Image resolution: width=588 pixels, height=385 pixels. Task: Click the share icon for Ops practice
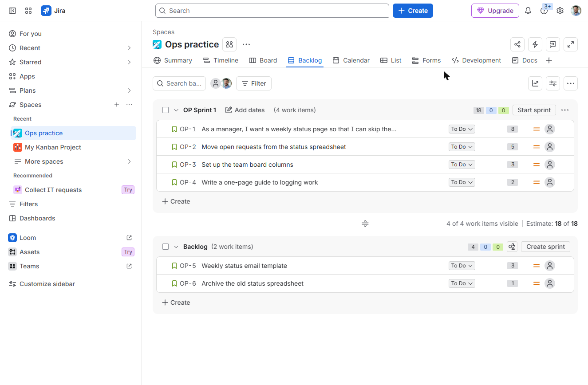517,44
